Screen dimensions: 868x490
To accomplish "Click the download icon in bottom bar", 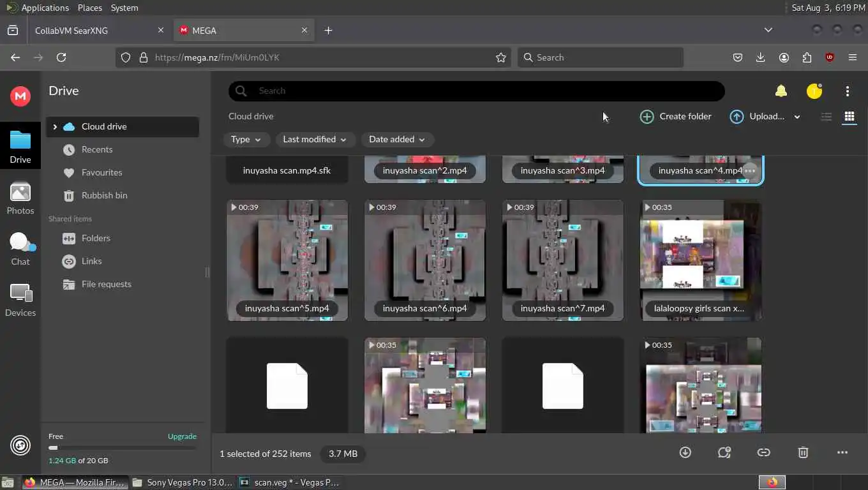I will pyautogui.click(x=685, y=452).
